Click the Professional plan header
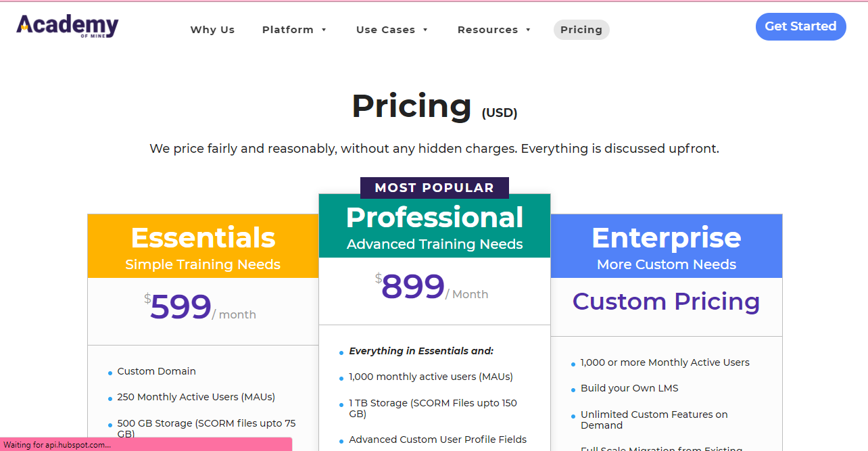 (435, 226)
